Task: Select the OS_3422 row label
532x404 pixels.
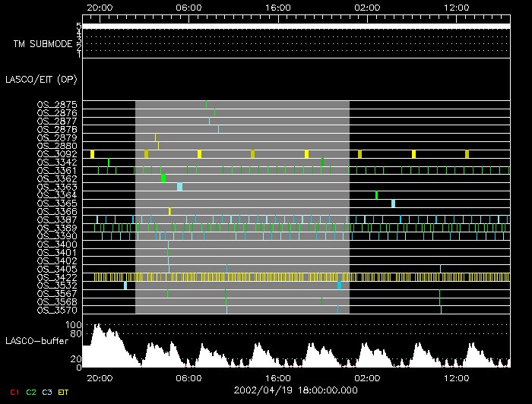Action: coord(56,277)
